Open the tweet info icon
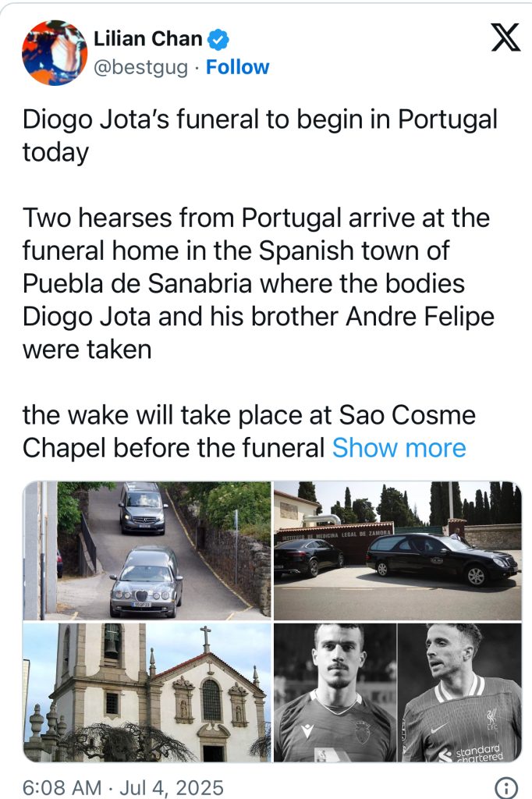 (x=506, y=786)
